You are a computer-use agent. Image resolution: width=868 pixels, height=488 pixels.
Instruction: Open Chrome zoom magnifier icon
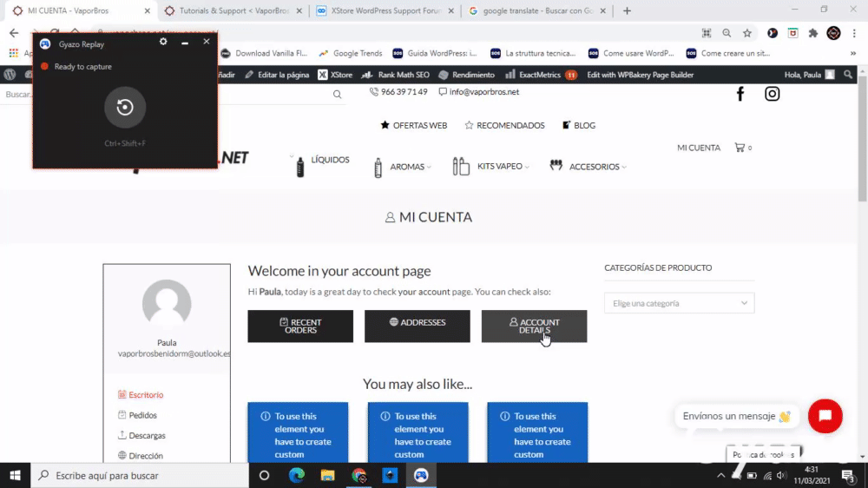click(727, 33)
